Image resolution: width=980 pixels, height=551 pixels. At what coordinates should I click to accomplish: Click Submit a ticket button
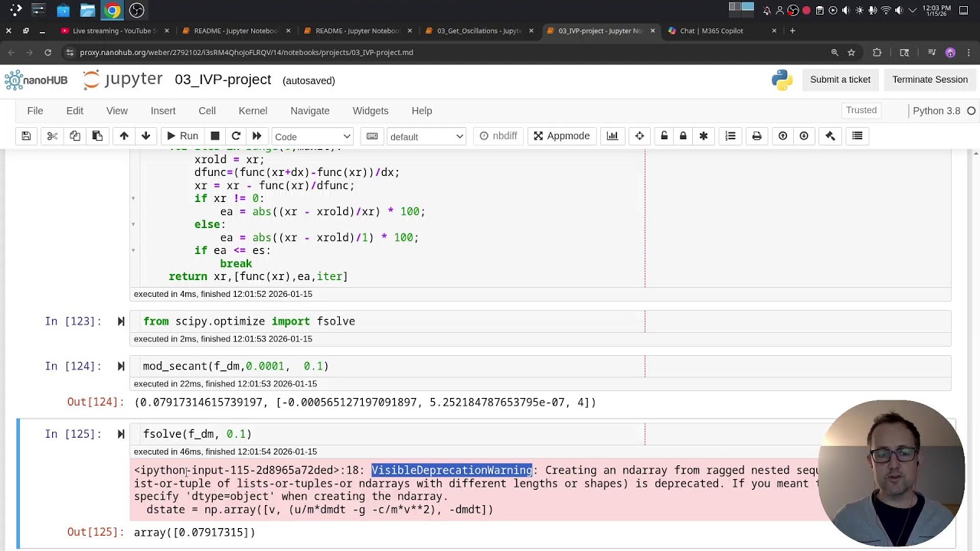pyautogui.click(x=840, y=80)
